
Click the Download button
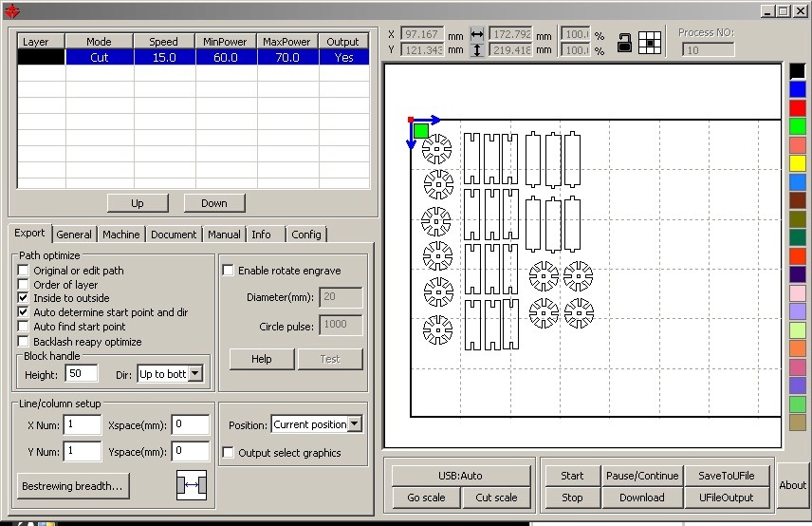(x=642, y=498)
